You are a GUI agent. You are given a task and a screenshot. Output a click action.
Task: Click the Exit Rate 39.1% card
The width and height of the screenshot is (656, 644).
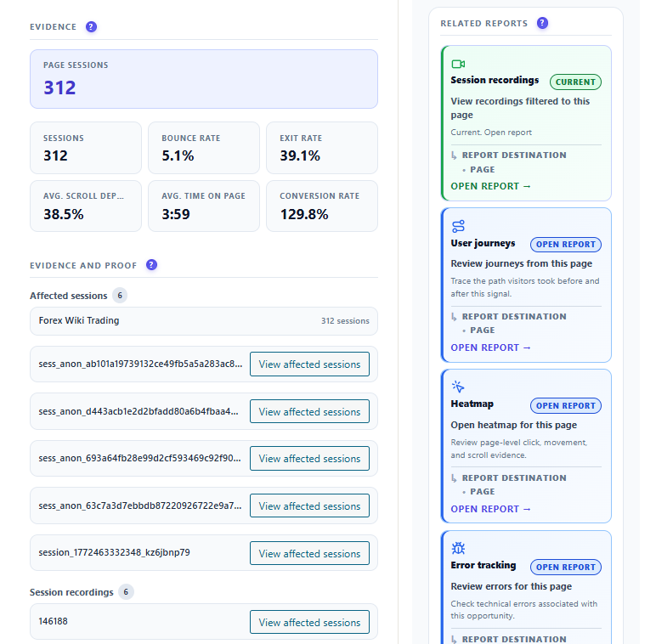(322, 148)
